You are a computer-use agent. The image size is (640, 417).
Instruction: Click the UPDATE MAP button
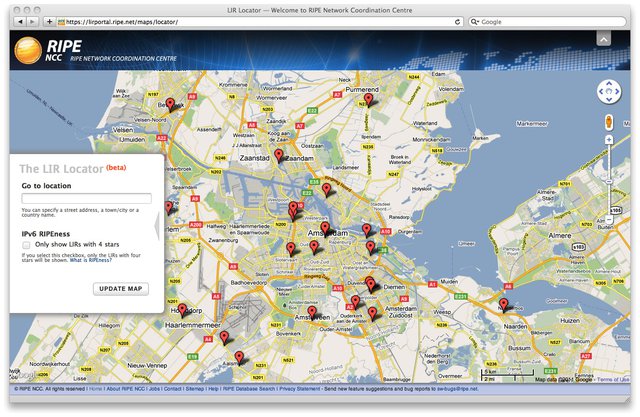point(121,288)
